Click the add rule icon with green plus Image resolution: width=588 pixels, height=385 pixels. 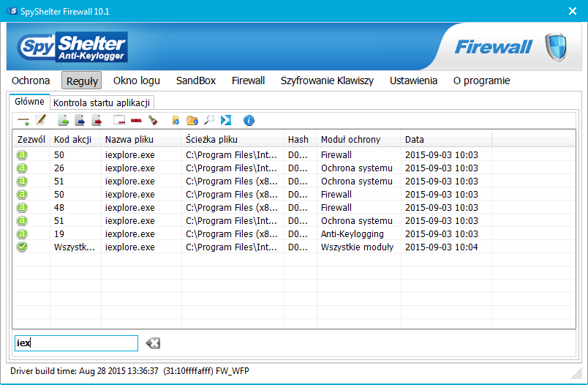coord(23,121)
